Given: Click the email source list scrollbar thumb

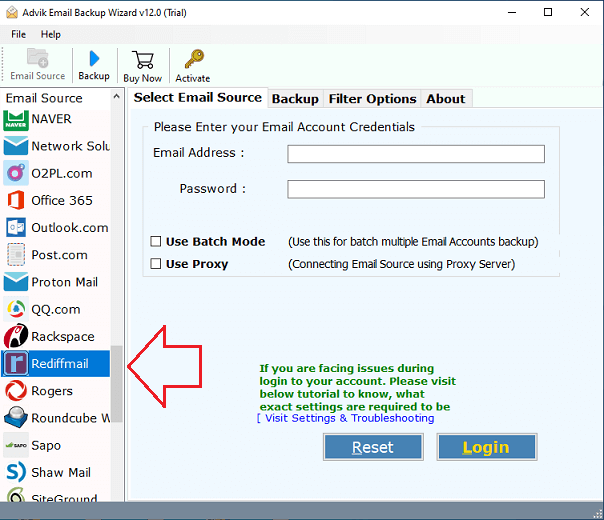Looking at the screenshot, I should [x=116, y=384].
